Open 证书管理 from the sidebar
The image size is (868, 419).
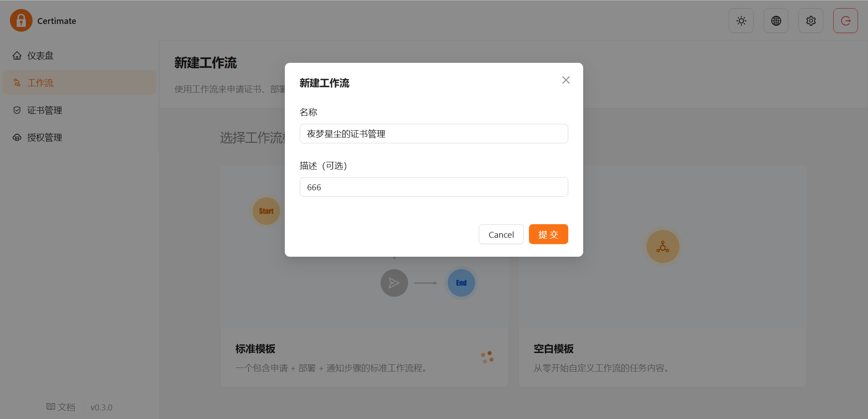[x=44, y=110]
